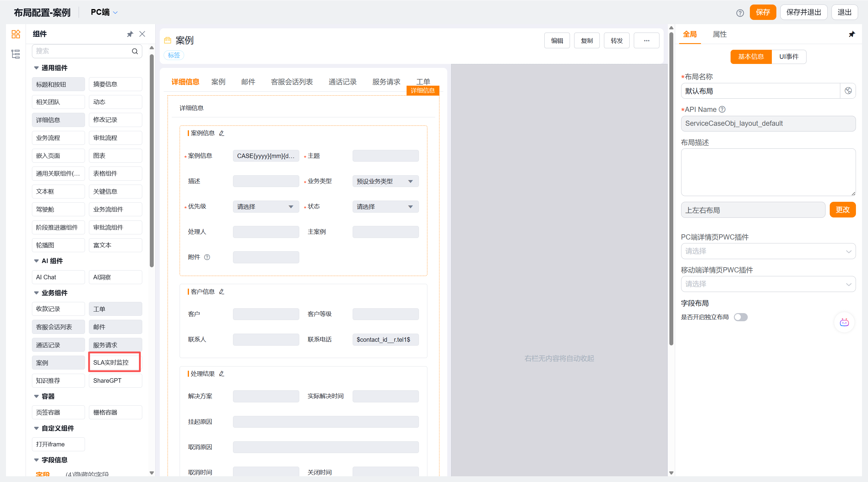Open the structure tree sidebar icon
The image size is (868, 482).
(x=16, y=54)
